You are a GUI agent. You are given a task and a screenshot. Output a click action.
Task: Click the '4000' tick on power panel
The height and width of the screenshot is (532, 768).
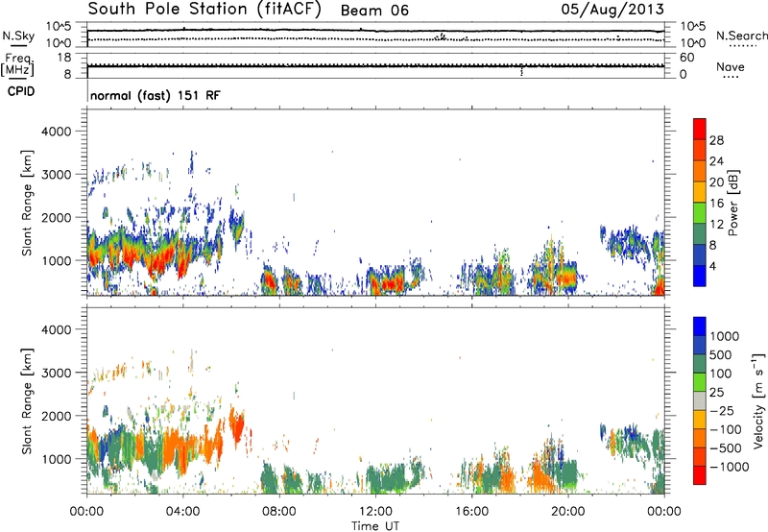point(57,132)
